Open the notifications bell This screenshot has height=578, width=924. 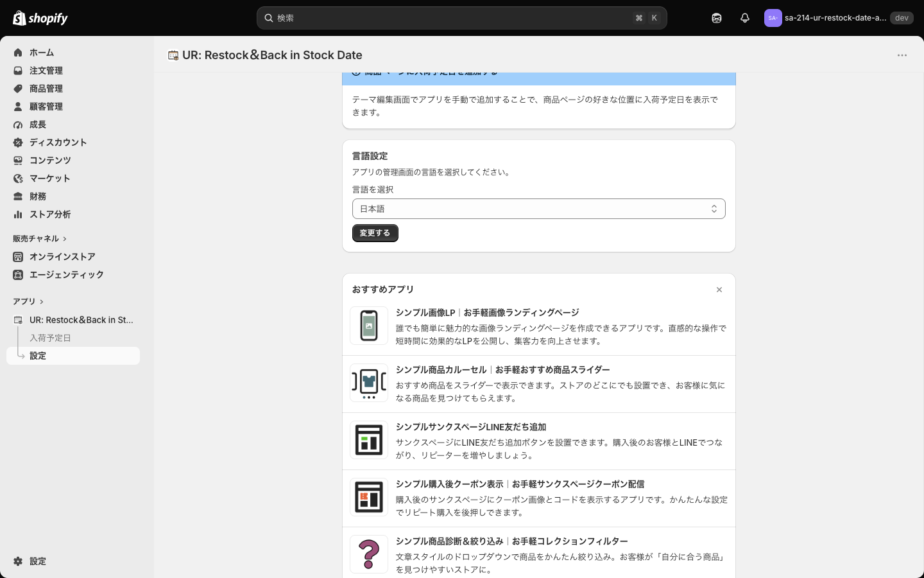pos(745,18)
